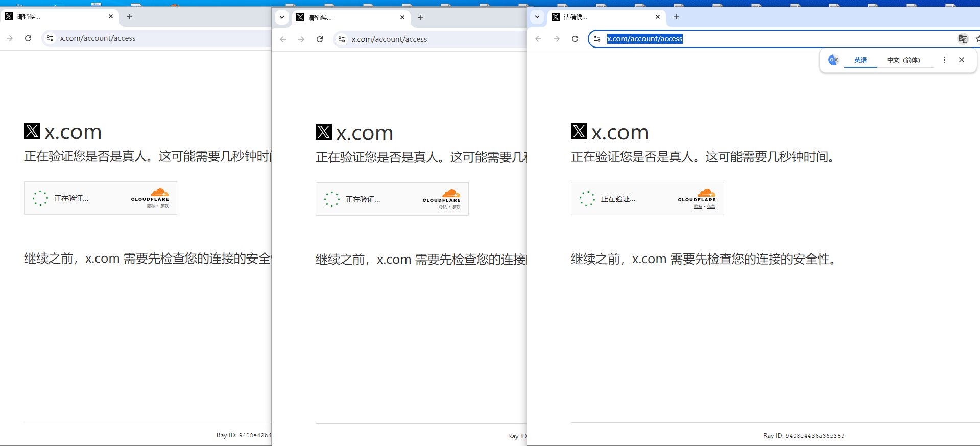The image size is (980, 446).
Task: Click the verifying spinner in the left widget
Action: click(40, 198)
